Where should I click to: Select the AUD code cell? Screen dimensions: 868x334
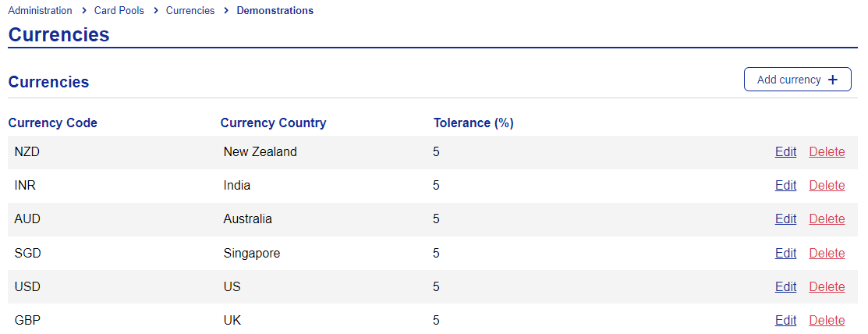pyautogui.click(x=27, y=219)
